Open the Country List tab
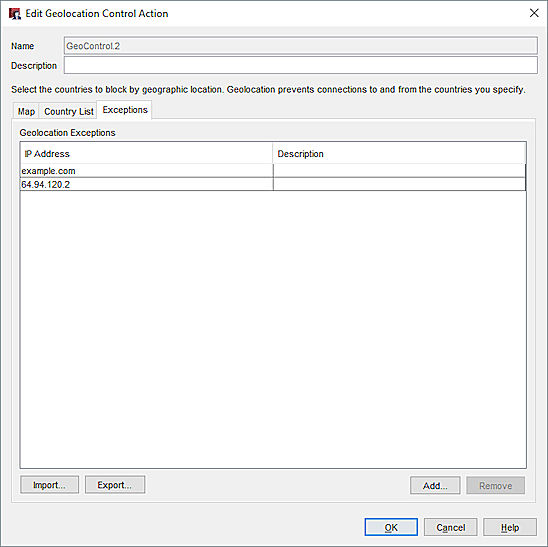548x547 pixels. tap(68, 111)
